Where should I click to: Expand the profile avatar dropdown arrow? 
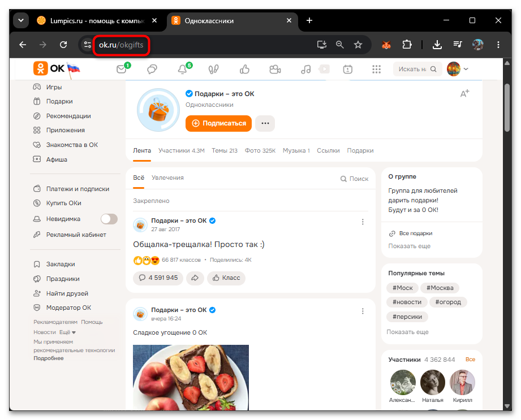pyautogui.click(x=466, y=69)
